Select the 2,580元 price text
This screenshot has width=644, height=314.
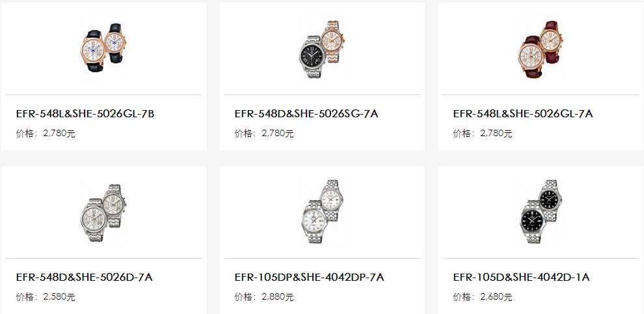click(x=59, y=296)
